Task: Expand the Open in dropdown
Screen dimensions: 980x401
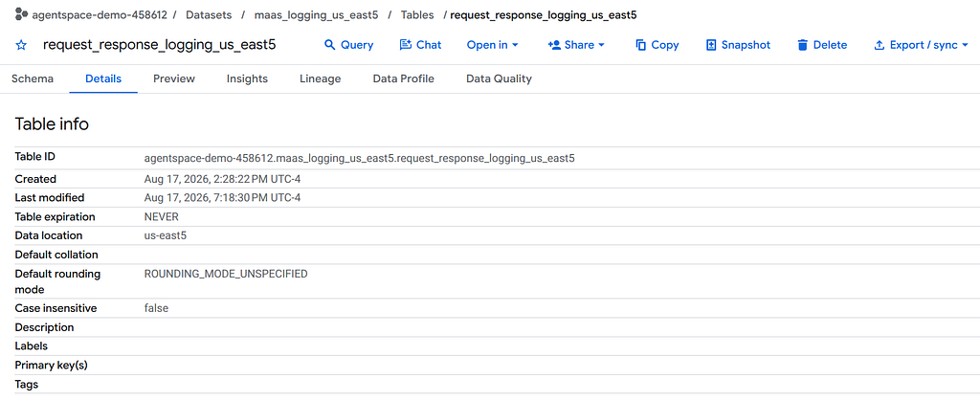Action: click(x=493, y=45)
